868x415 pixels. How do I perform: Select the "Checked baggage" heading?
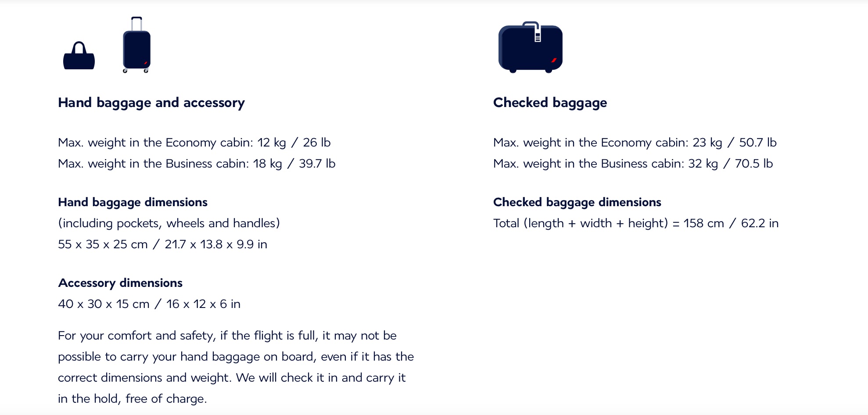[x=550, y=103]
